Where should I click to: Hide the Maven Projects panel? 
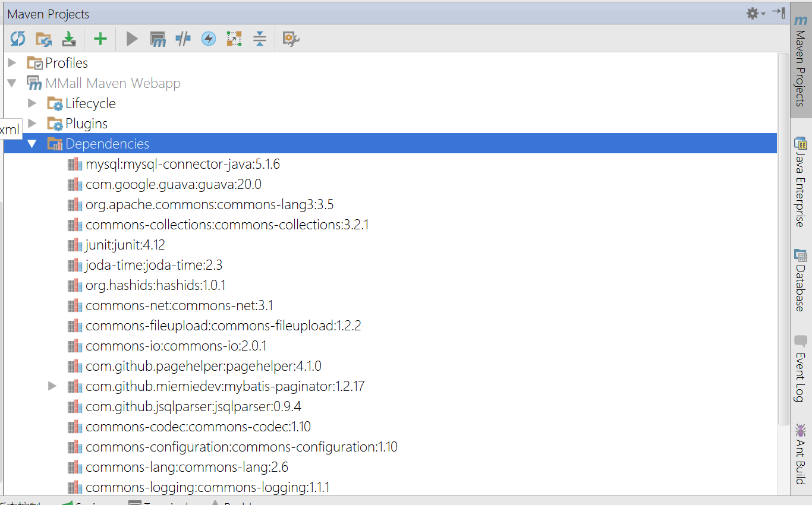click(779, 12)
